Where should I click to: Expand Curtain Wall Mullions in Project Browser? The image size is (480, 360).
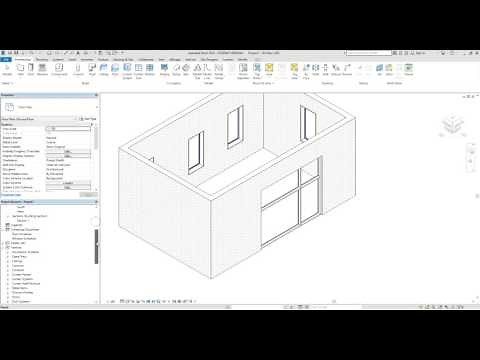point(8,284)
